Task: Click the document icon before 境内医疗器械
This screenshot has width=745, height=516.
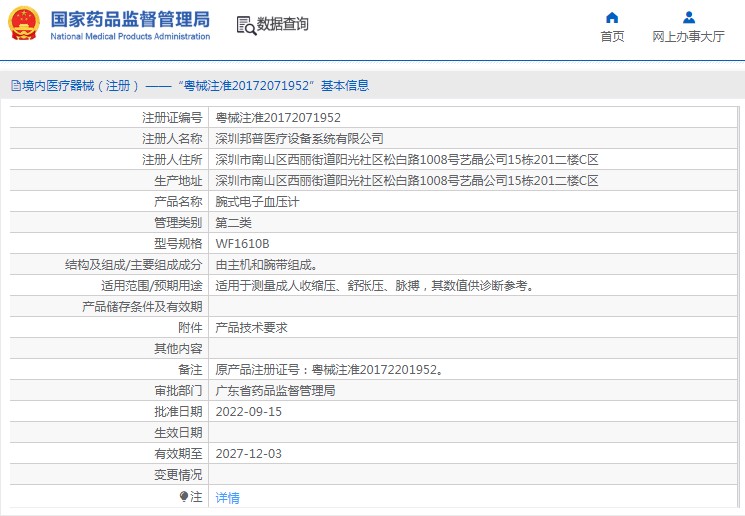Action: point(16,86)
